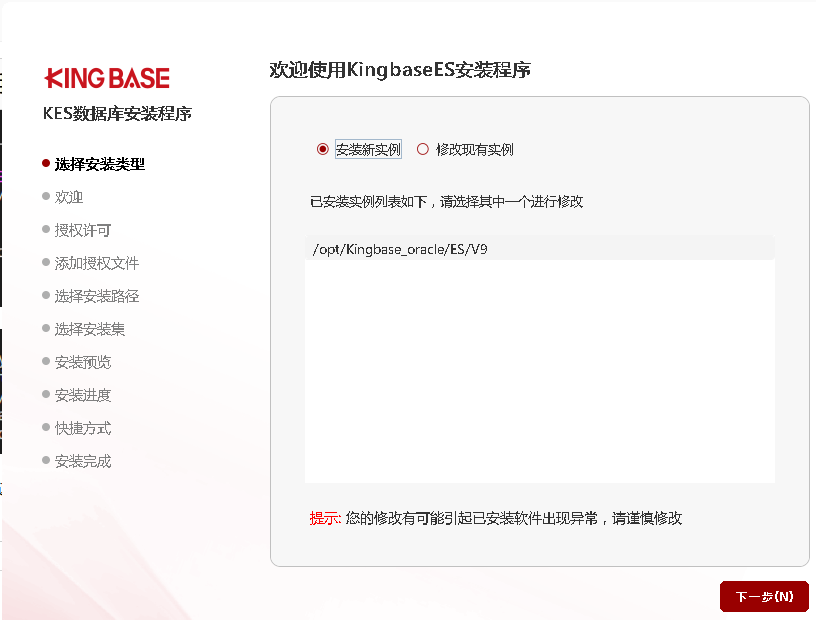Select the 修改现有实例 radio button
This screenshot has width=816, height=620.
pos(423,149)
